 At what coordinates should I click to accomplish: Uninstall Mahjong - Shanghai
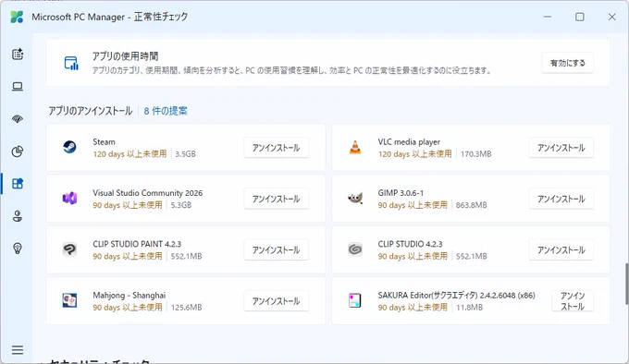point(276,301)
